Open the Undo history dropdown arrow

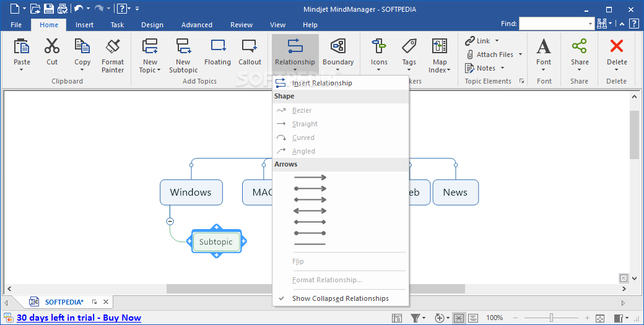click(x=88, y=8)
